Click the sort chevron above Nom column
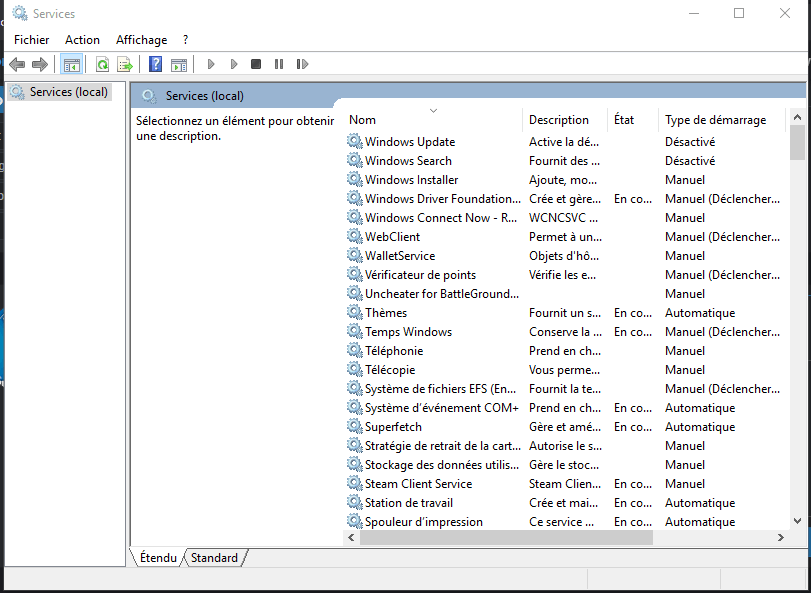Screen dimensions: 811x593 pos(433,111)
